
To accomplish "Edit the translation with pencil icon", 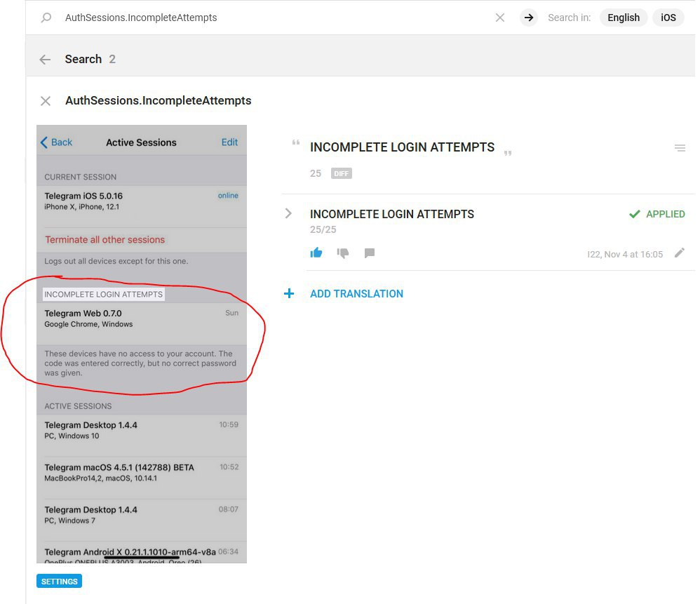I will click(x=680, y=253).
